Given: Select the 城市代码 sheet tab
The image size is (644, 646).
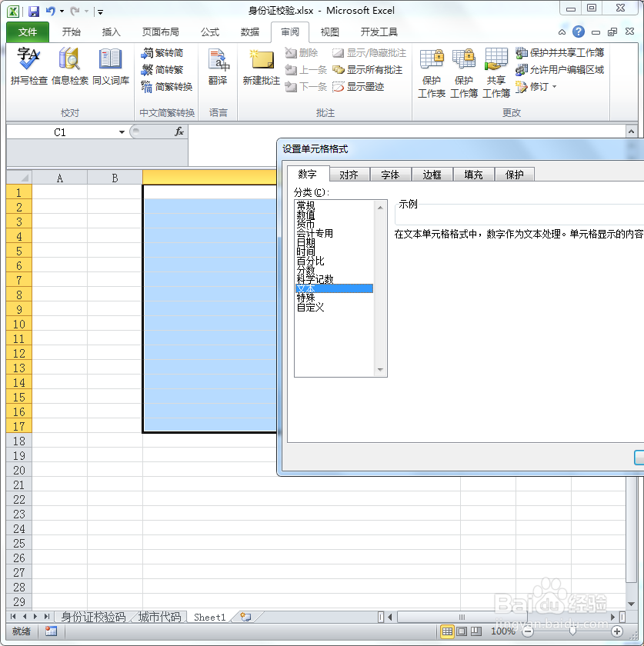Looking at the screenshot, I should [159, 617].
